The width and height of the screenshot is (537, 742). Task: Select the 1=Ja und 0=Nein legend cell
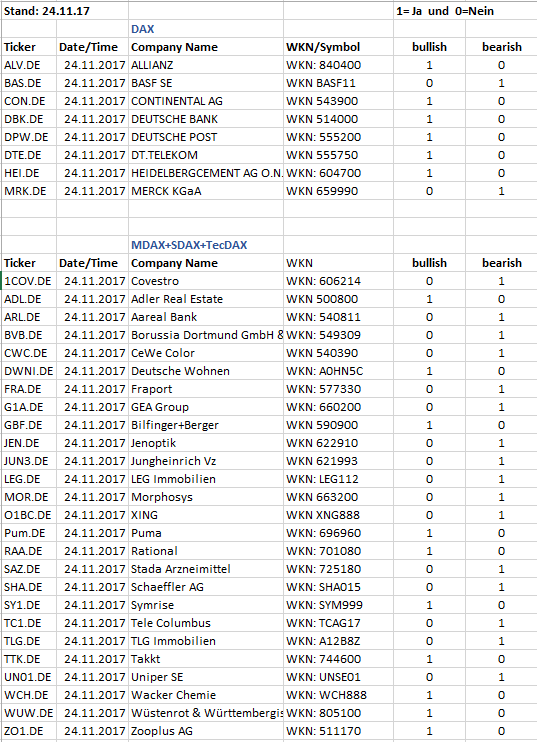[445, 11]
